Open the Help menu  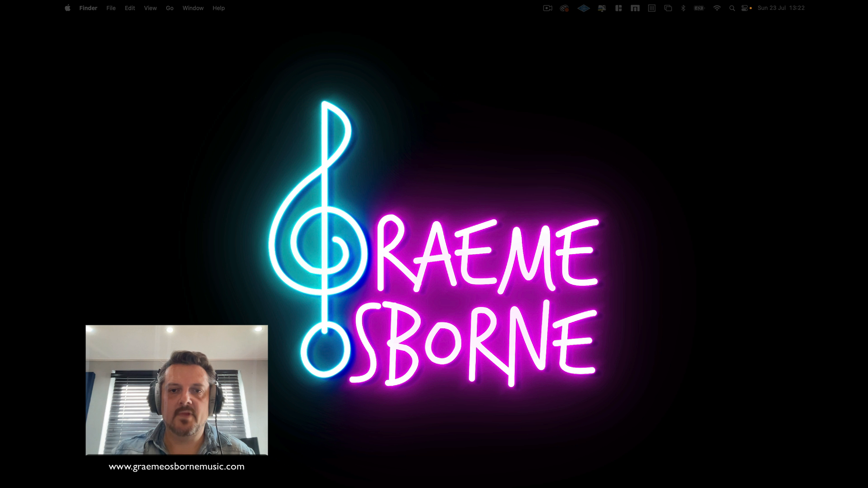[218, 8]
